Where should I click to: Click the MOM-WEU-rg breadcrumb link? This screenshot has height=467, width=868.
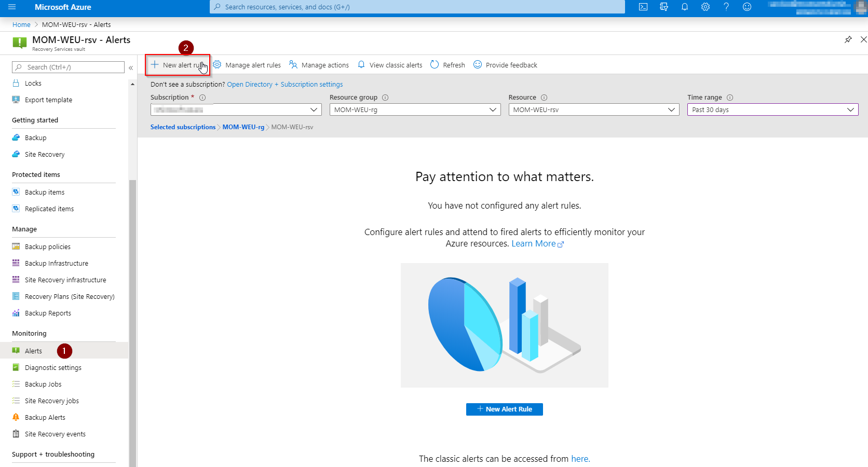click(x=243, y=127)
